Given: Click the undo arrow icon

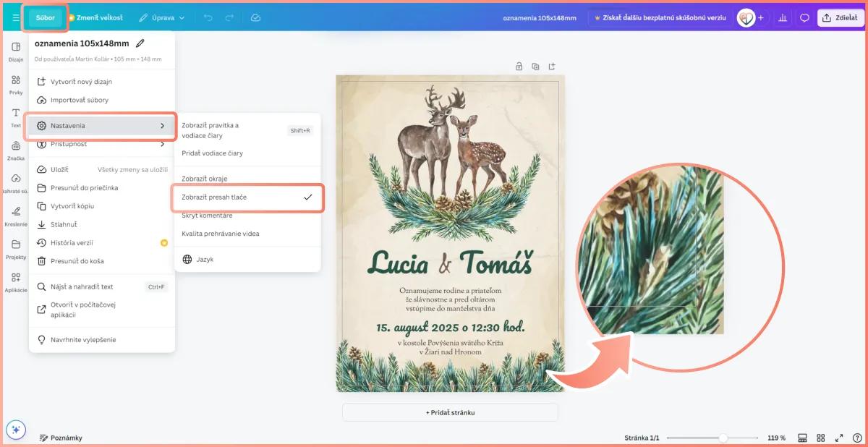Looking at the screenshot, I should point(208,17).
